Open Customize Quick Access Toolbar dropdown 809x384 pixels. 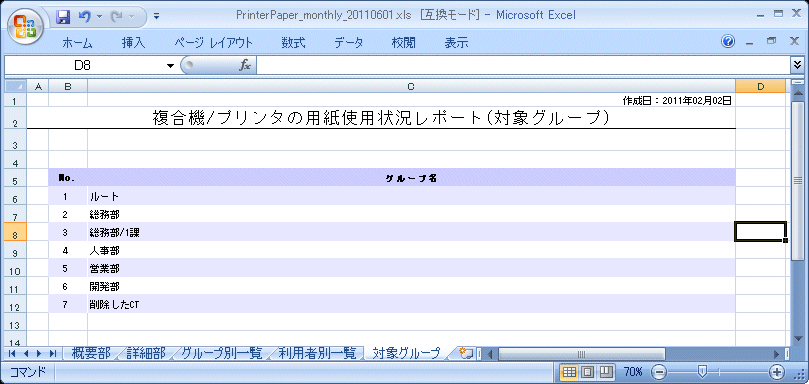point(157,17)
